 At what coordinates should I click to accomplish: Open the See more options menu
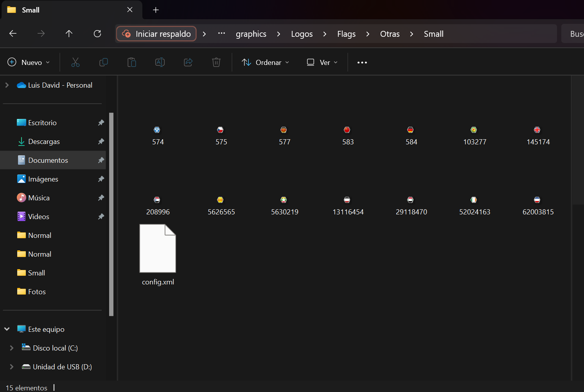[362, 62]
